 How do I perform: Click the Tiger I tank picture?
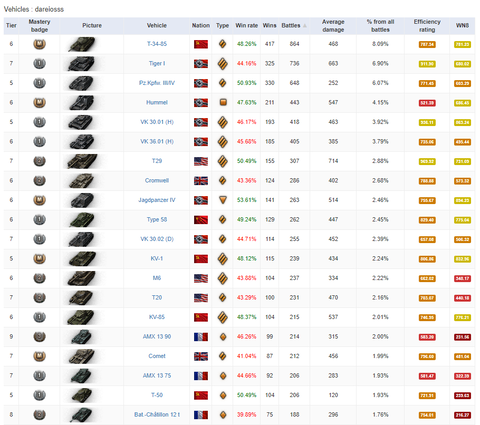(82, 63)
